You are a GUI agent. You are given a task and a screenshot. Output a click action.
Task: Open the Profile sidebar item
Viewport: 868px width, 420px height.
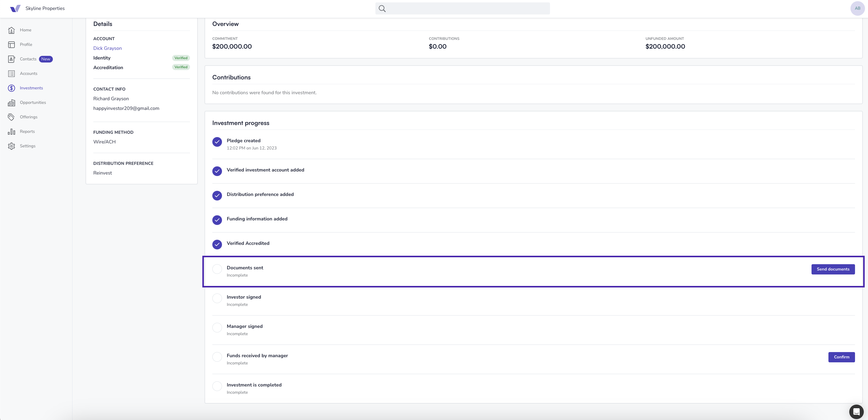pyautogui.click(x=26, y=45)
